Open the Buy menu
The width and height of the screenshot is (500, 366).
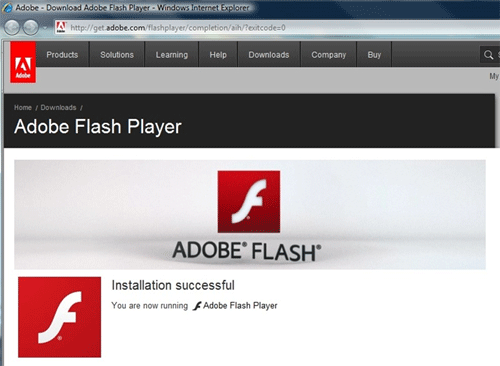pos(374,55)
